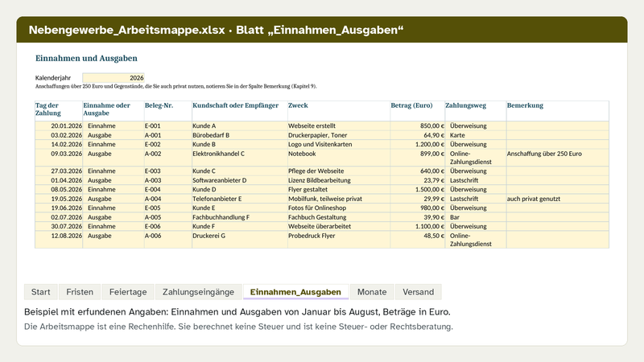Select the Beleg-Nr. cell E-006
The image size is (644, 362).
[168, 227]
